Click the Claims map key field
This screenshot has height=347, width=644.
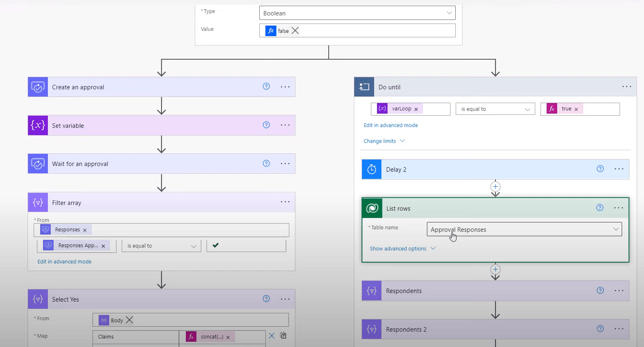(x=136, y=336)
